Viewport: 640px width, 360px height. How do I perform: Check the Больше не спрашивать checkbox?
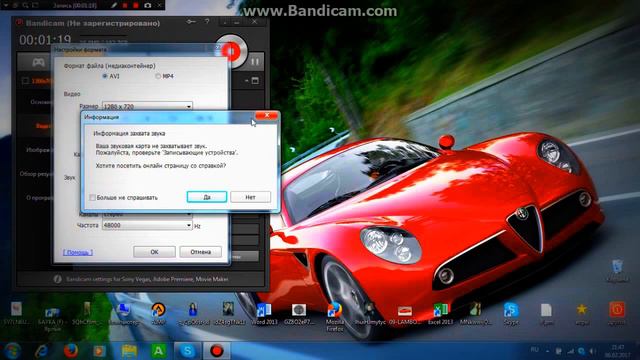[93, 198]
